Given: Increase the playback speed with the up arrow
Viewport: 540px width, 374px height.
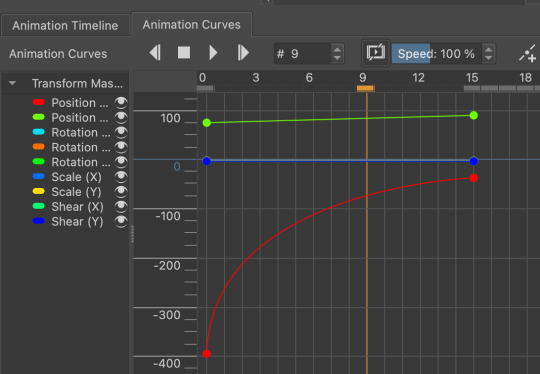Looking at the screenshot, I should pos(488,49).
